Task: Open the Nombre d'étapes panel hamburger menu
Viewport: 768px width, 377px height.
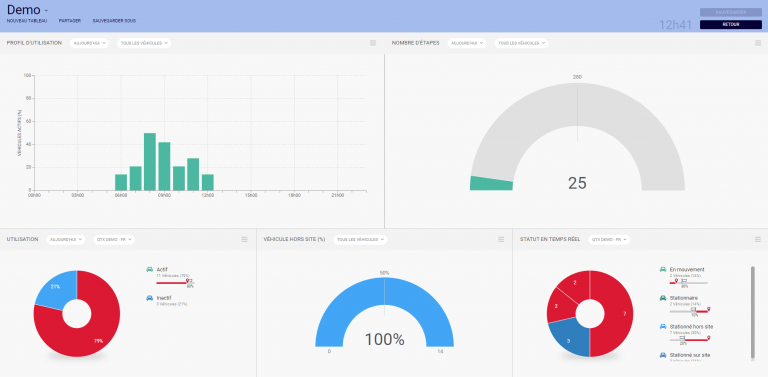Action: coord(758,43)
